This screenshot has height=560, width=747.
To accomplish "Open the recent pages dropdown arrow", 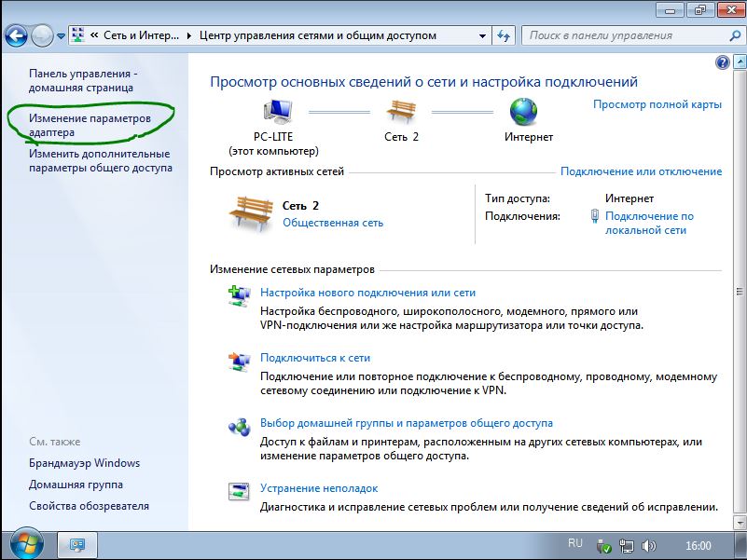I will (x=61, y=36).
